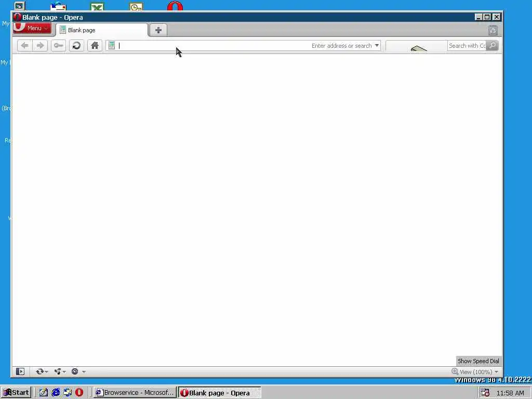
Task: Switch to Browservice taskbar window
Action: pyautogui.click(x=135, y=393)
